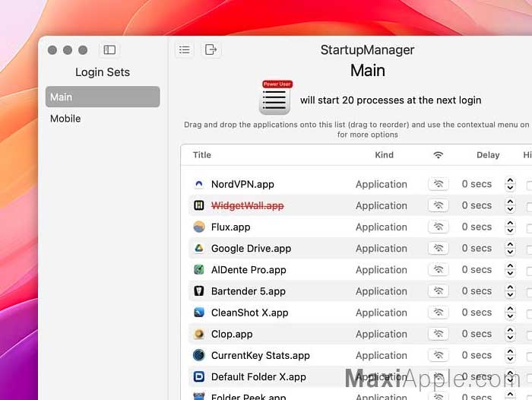Viewport: 532px width, 400px height.
Task: Toggle the sidebar with the panel icon
Action: [x=109, y=50]
